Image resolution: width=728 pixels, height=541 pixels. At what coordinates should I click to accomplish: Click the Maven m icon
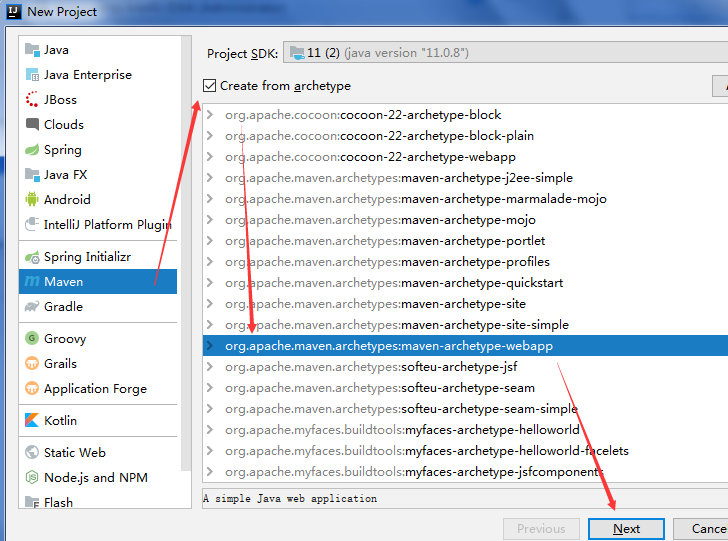(32, 281)
